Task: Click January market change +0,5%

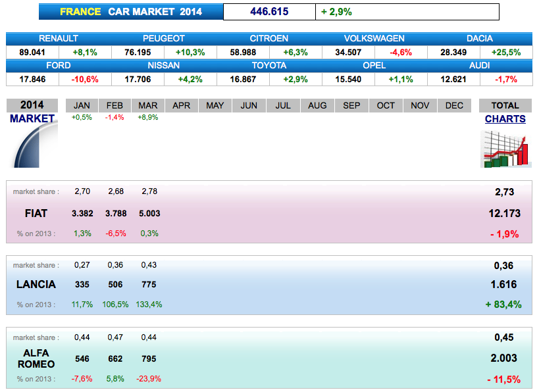Action: coord(82,118)
